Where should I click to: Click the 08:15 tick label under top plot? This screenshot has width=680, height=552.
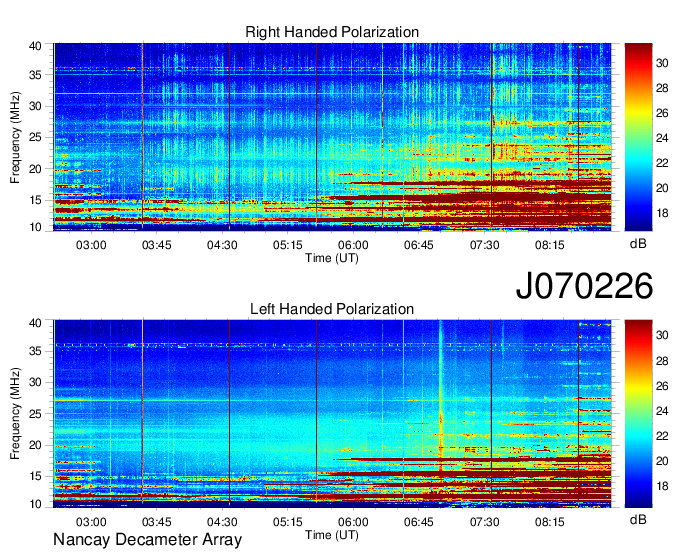[x=549, y=245]
